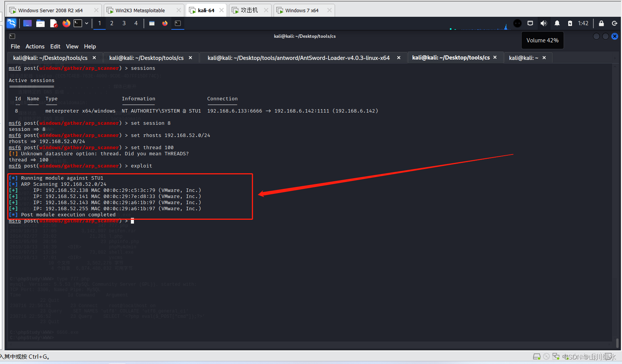
Task: Close the terminal window with blue X
Action: point(615,36)
